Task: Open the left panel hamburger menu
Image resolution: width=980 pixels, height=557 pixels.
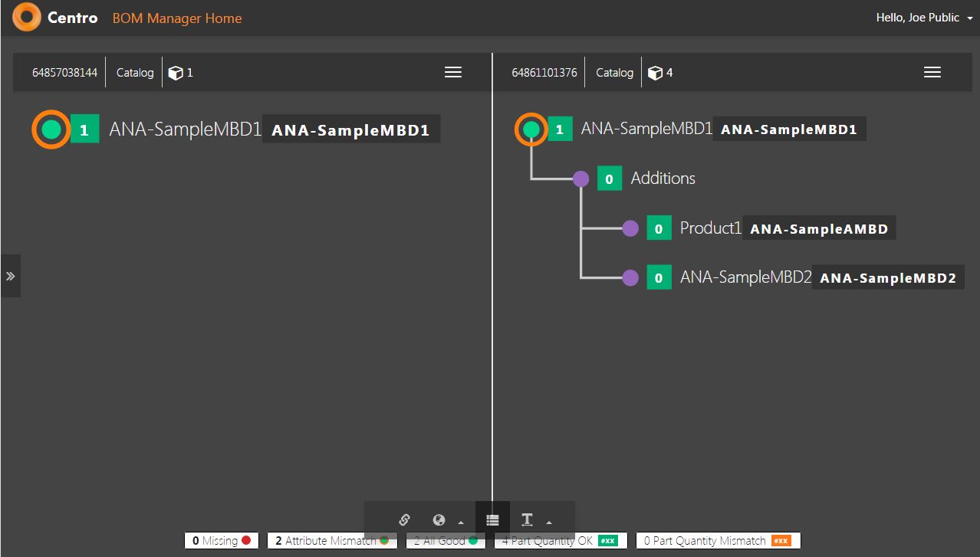Action: [453, 72]
